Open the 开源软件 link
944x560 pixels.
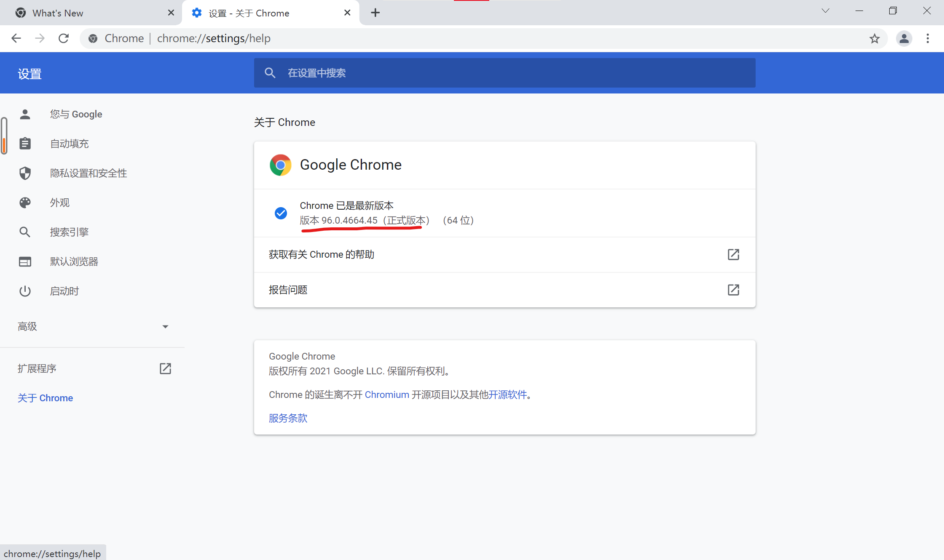tap(508, 395)
